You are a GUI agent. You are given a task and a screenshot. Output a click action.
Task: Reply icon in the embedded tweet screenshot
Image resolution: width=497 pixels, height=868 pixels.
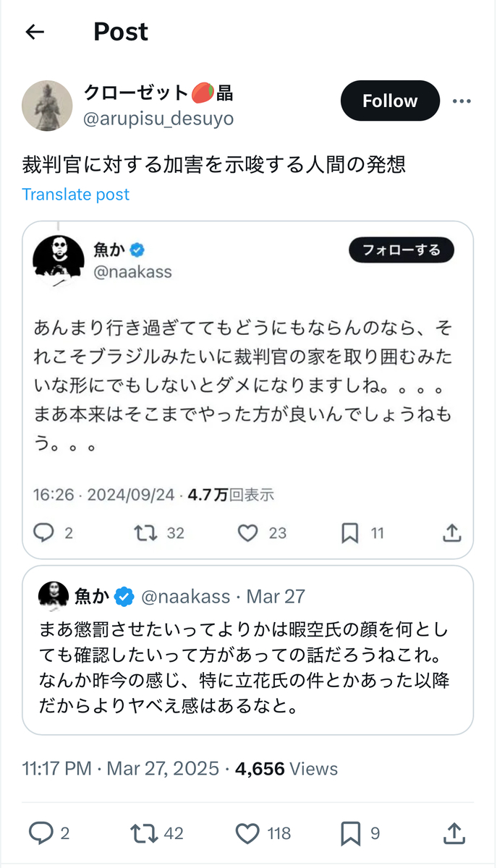pos(44,533)
